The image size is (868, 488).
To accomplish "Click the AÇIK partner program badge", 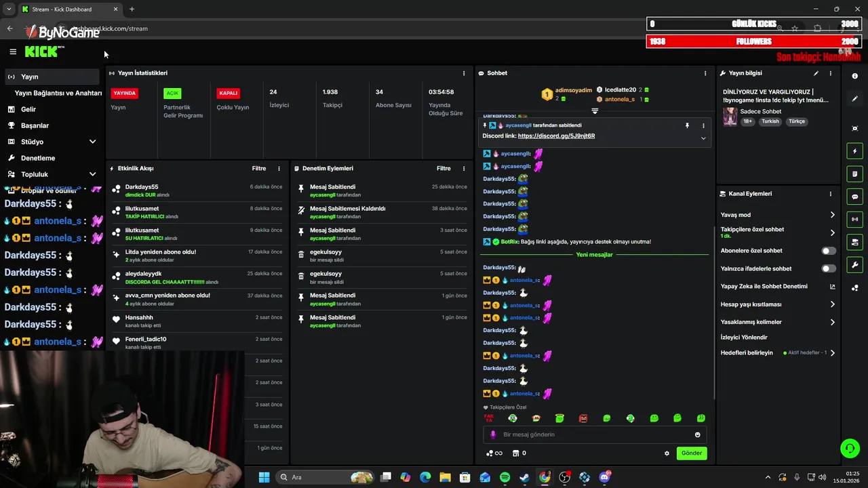I will tap(172, 94).
